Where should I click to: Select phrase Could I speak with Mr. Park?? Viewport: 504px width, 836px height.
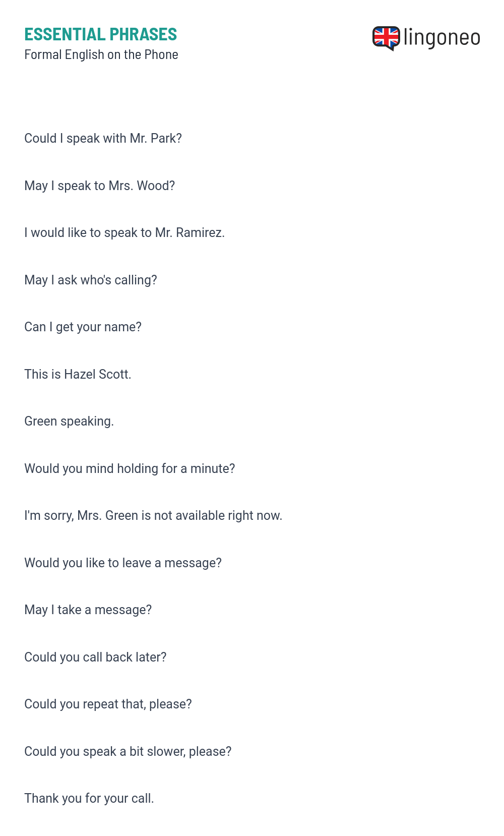103,138
